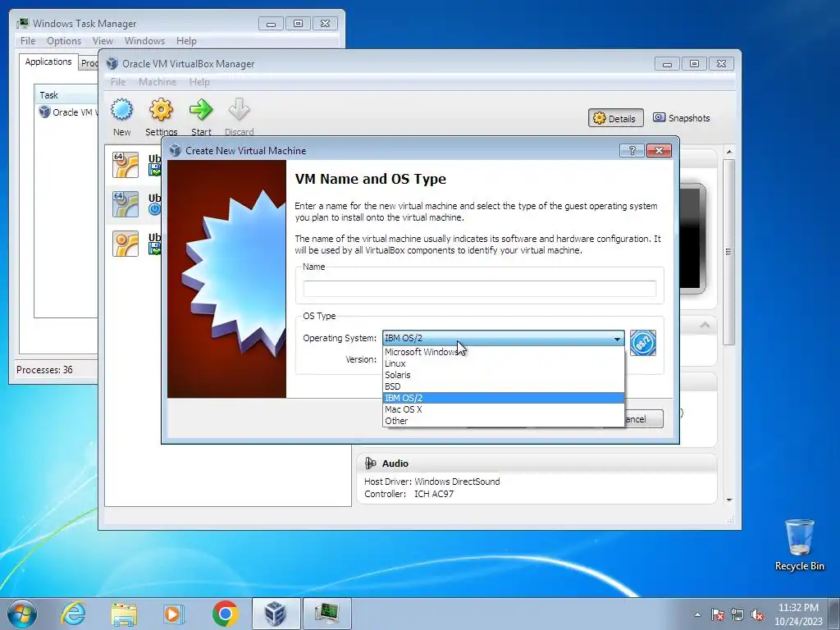Launch Internet Explorer from the taskbar
The height and width of the screenshot is (630, 840).
(x=73, y=614)
